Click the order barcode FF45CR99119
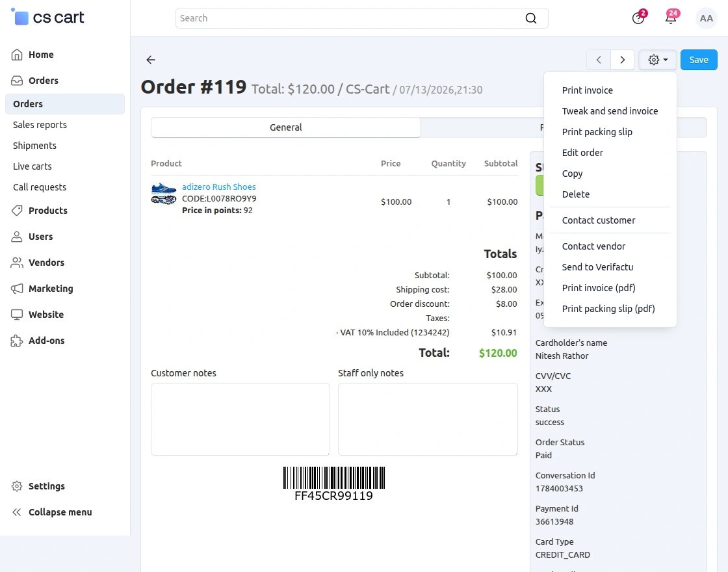Image resolution: width=728 pixels, height=572 pixels. click(x=334, y=484)
